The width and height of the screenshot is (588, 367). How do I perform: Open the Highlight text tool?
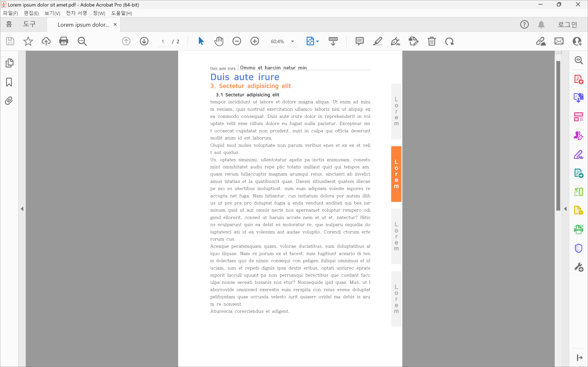pos(378,41)
